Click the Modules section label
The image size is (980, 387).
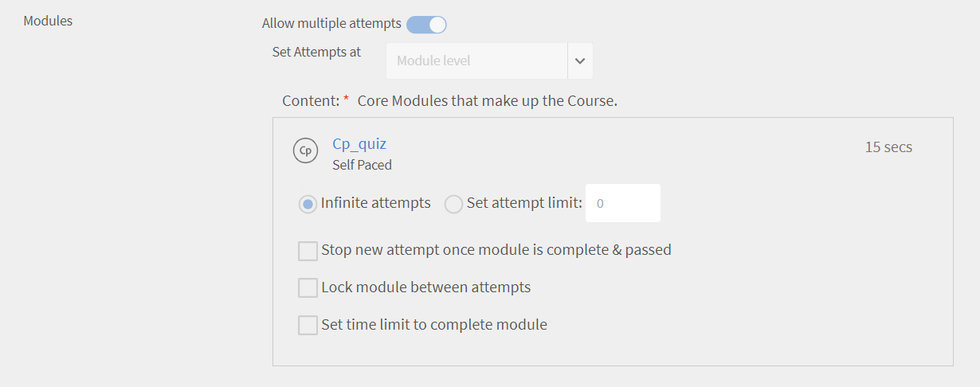point(48,21)
